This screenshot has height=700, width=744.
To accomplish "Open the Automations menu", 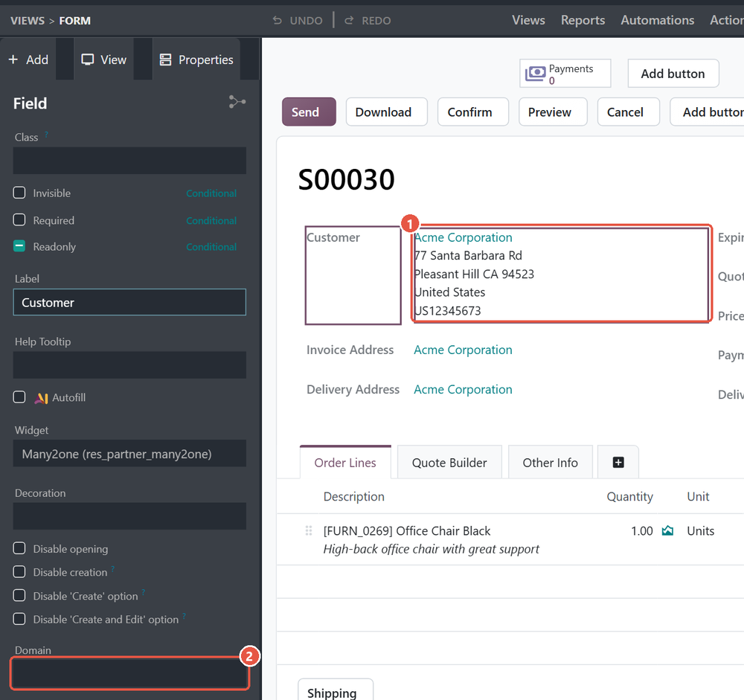I will click(657, 20).
